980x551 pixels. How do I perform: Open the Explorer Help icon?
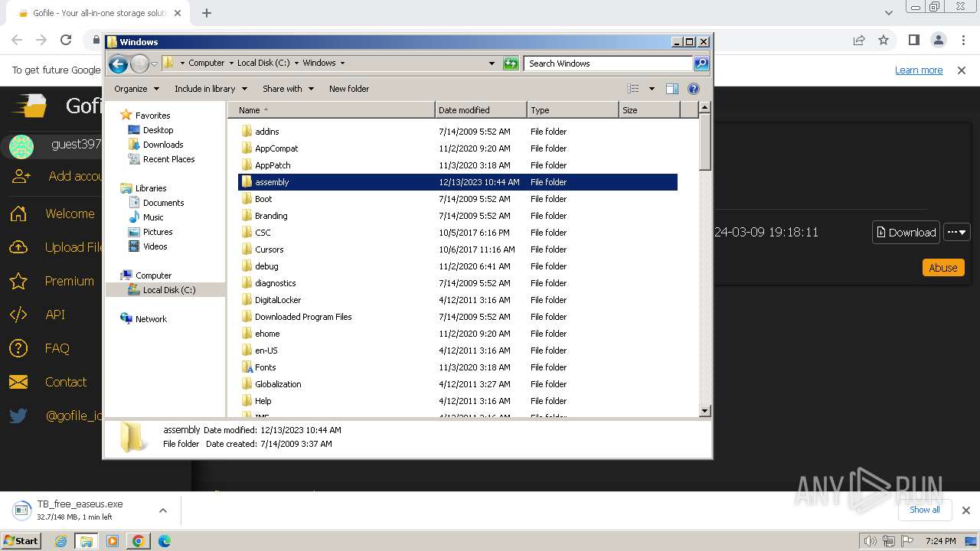(x=694, y=89)
